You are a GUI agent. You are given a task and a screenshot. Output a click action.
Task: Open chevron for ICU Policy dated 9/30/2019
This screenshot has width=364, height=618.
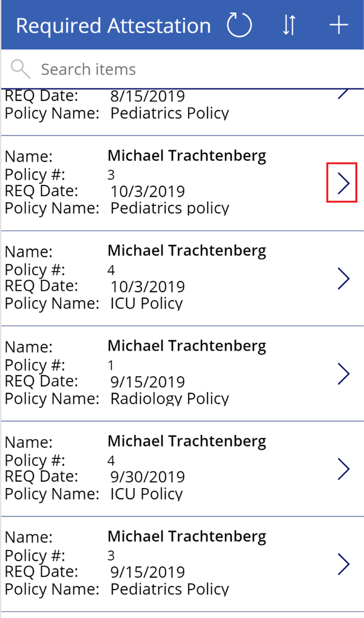point(344,469)
